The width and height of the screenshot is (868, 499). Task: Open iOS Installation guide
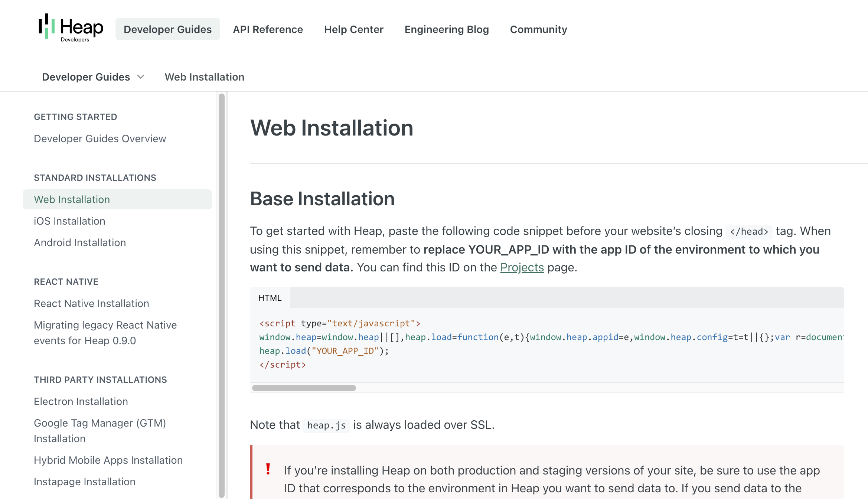pos(69,221)
